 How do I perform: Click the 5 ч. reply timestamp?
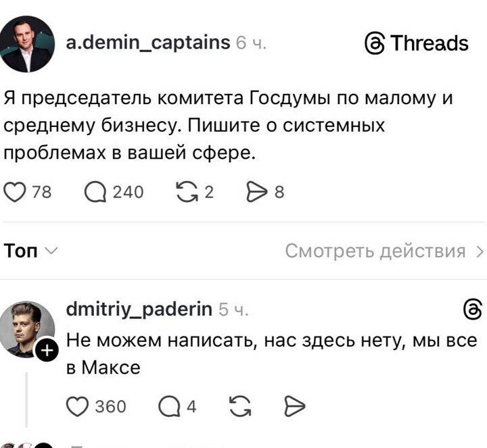[x=234, y=310]
